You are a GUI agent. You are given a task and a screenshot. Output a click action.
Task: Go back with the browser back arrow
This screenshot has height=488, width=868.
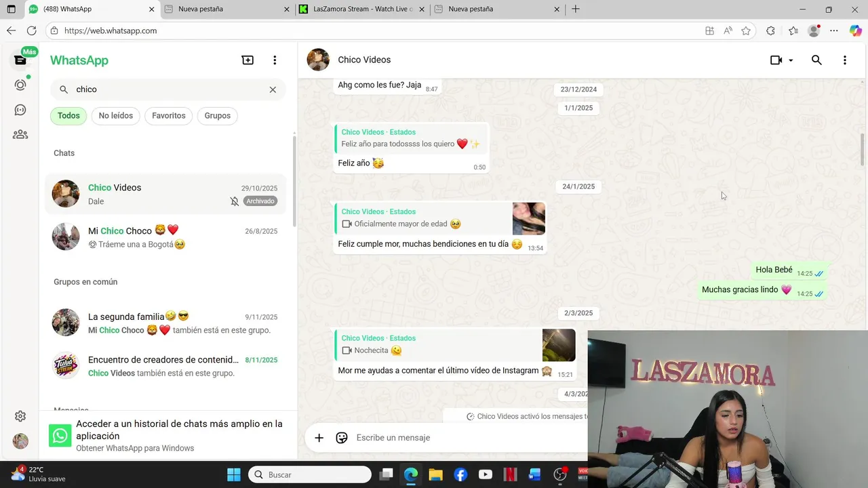tap(11, 30)
